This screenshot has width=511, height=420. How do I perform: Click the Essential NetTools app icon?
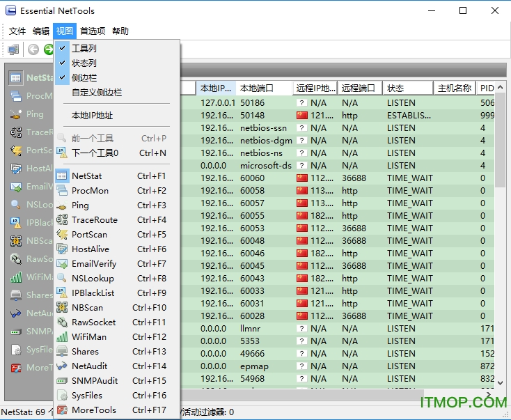(x=10, y=10)
